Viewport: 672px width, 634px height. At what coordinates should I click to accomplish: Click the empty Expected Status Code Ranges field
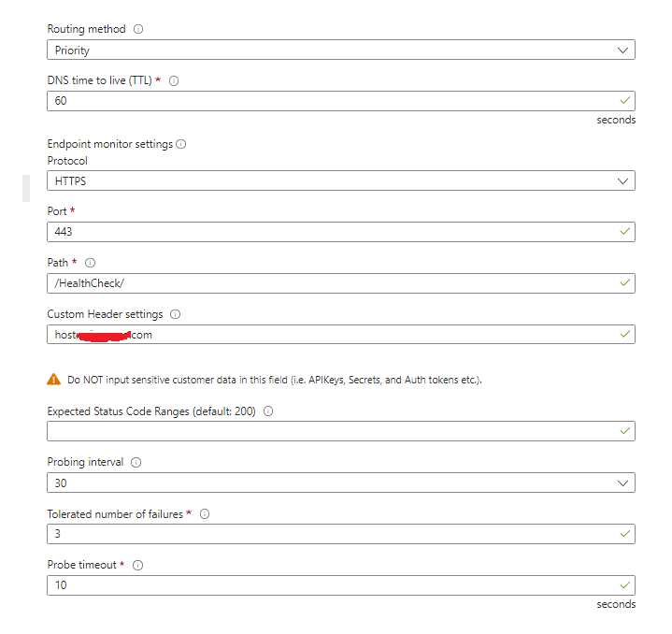pos(341,431)
